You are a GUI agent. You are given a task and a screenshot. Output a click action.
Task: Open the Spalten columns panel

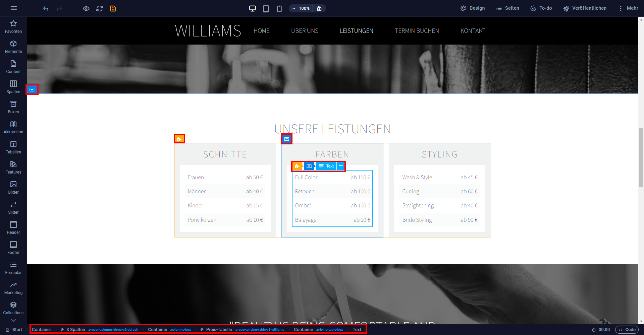(13, 87)
